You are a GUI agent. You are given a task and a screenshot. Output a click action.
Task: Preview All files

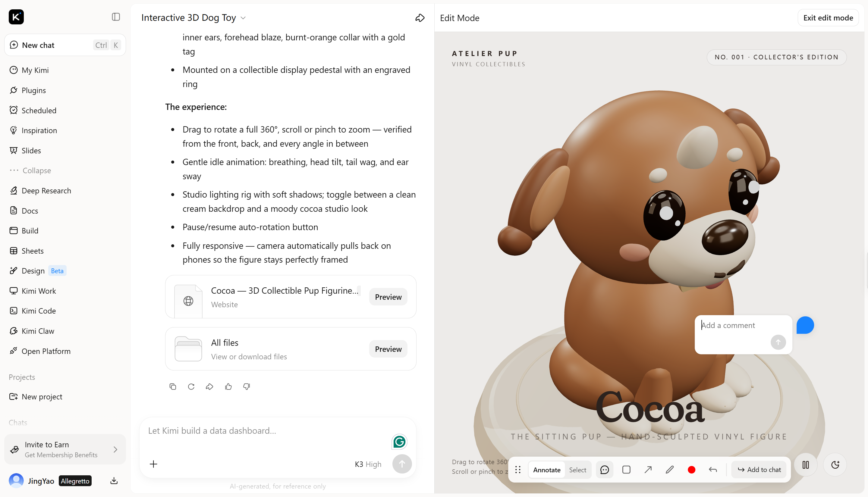click(388, 349)
